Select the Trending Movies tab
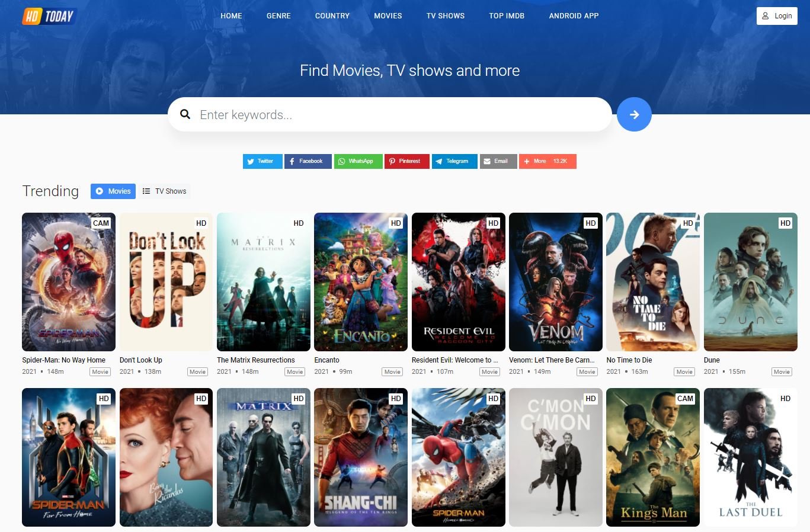 [113, 191]
